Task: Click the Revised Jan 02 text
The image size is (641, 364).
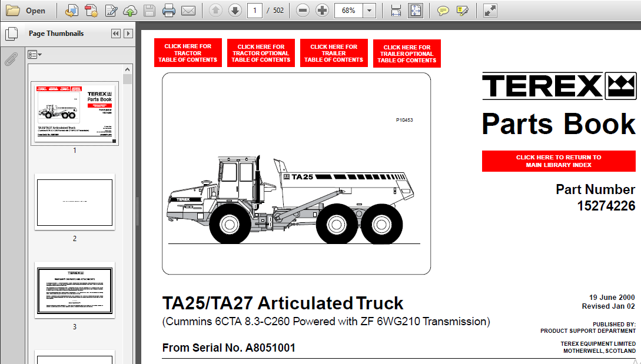Action: (x=608, y=306)
